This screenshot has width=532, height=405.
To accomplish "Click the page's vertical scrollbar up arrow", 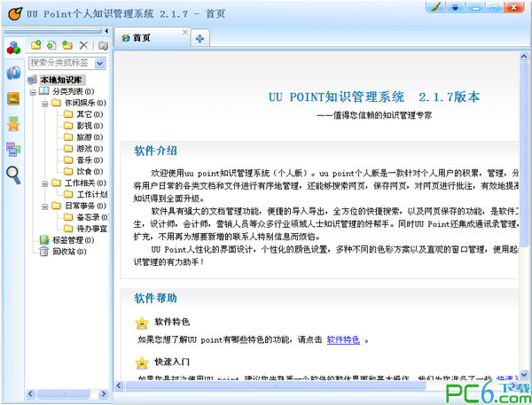I will pos(524,57).
